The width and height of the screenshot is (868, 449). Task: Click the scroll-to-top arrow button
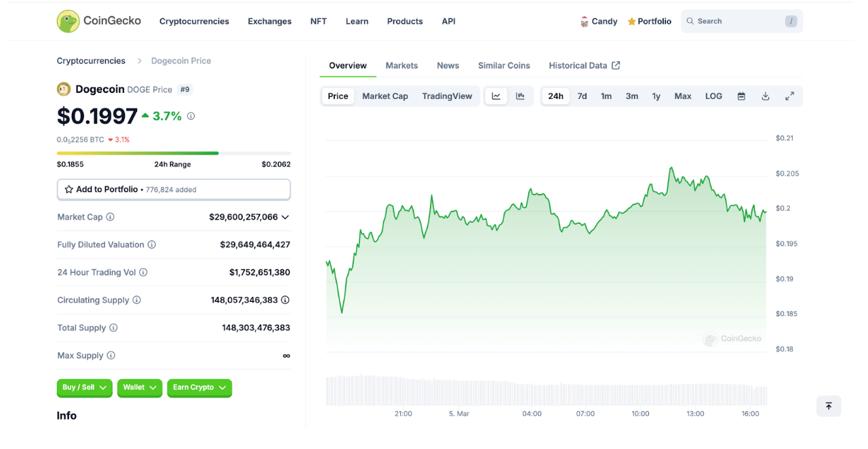pyautogui.click(x=828, y=406)
